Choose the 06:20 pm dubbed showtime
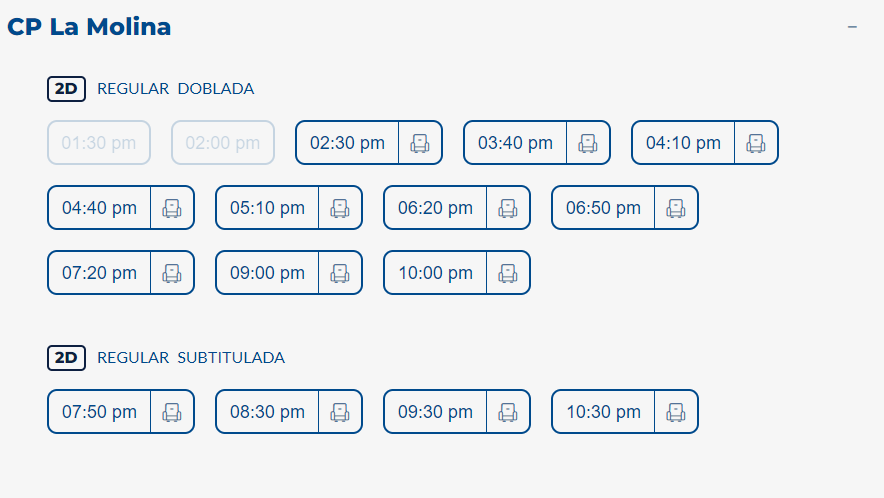The height and width of the screenshot is (498, 884). point(435,208)
